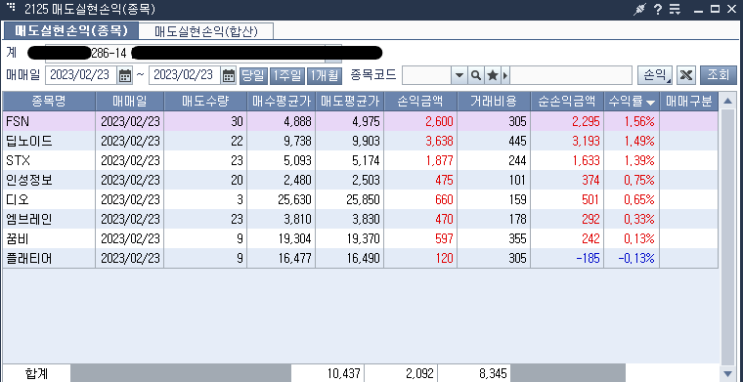Click the -0,13% return cell

point(631,258)
